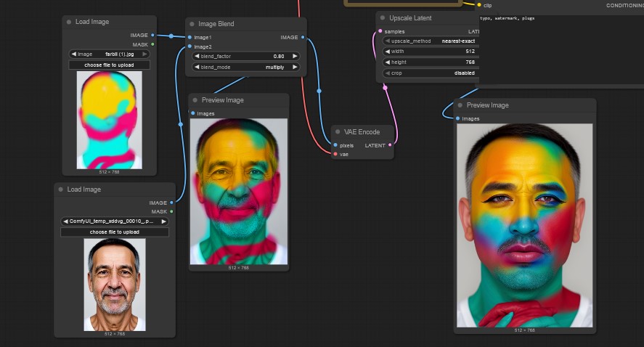This screenshot has height=347, width=644.
Task: Click previous-file arrow beside ComfyUI_temp_xddvg filename
Action: 65,221
